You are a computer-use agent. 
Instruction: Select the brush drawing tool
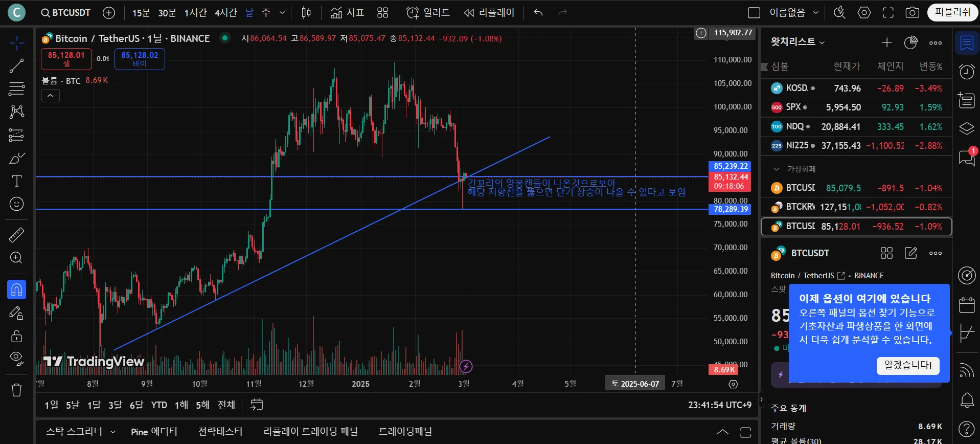pos(17,158)
